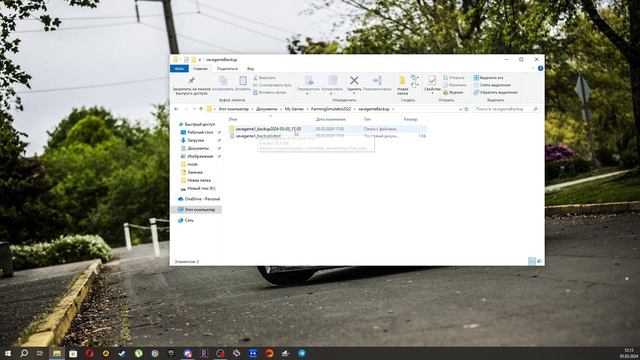The height and width of the screenshot is (360, 640).
Task: Open the New item dropdown in the Create group
Action: click(415, 78)
